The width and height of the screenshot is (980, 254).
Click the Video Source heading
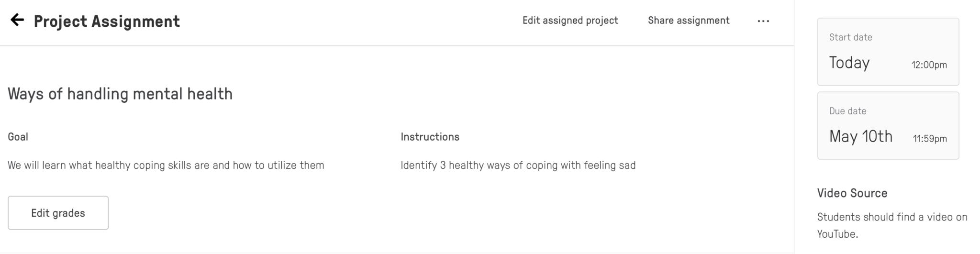click(x=852, y=193)
